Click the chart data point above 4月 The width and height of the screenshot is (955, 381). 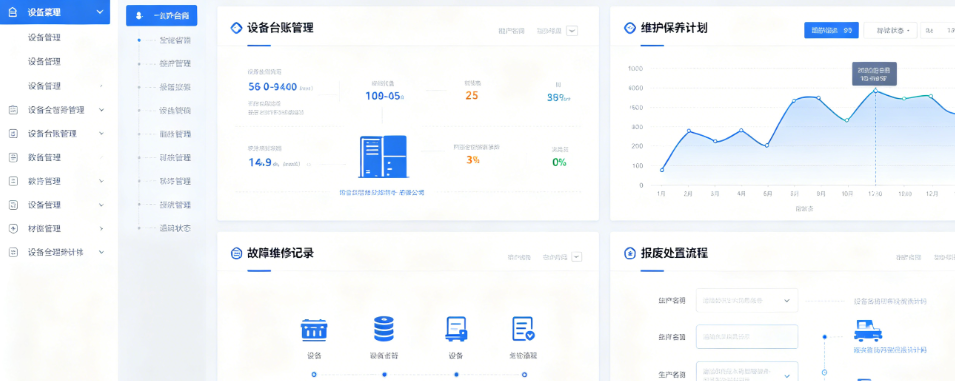[741, 130]
